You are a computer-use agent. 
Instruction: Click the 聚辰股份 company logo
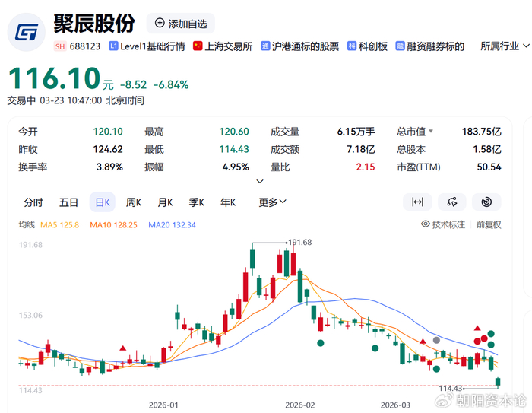(x=27, y=32)
